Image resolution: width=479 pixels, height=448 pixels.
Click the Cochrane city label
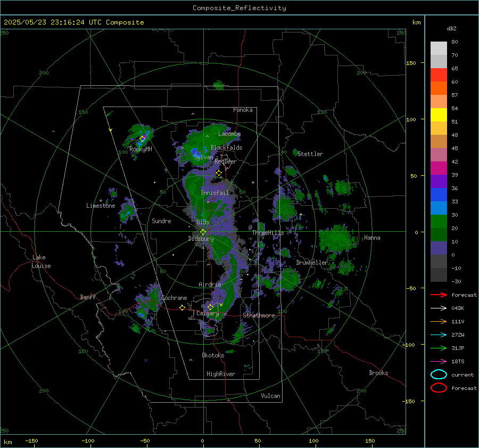tap(174, 298)
